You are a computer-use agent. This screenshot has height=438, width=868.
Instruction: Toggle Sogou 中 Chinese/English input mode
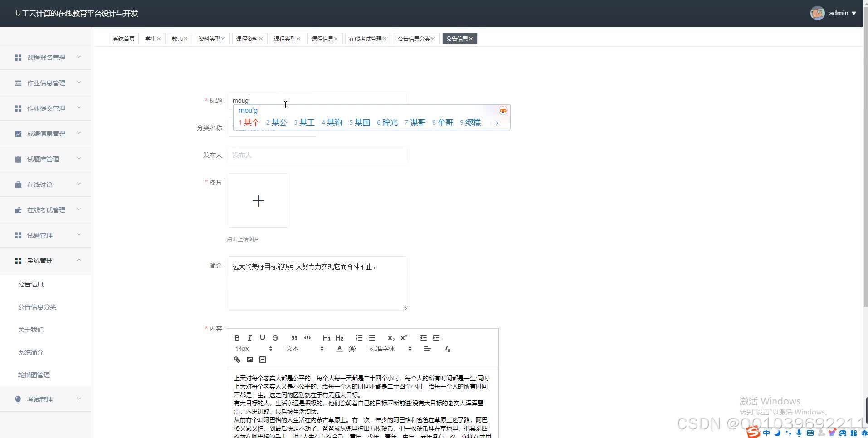click(766, 433)
